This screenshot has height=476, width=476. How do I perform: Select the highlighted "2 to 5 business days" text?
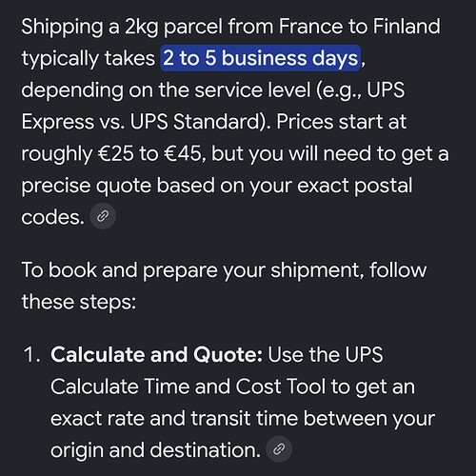[261, 58]
